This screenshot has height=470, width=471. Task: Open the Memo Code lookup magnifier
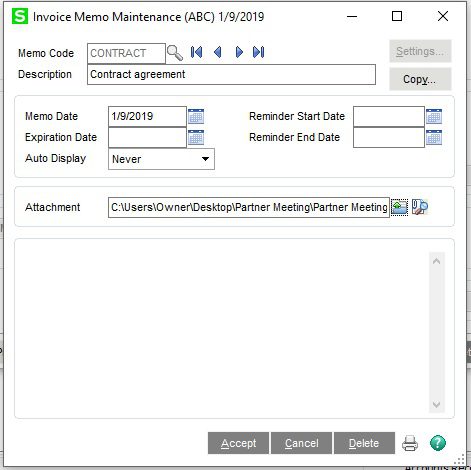point(175,53)
